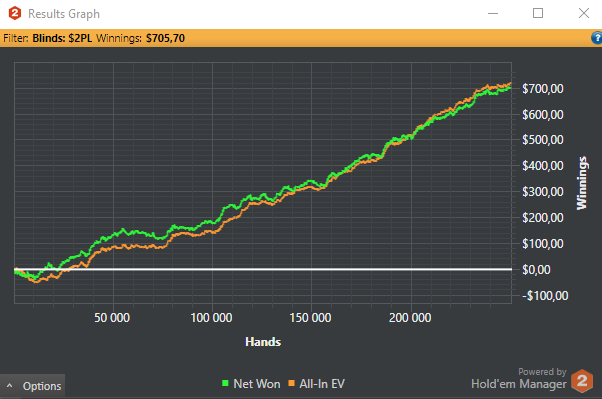The image size is (602, 399).
Task: Maximize the Results Graph window
Action: click(538, 13)
